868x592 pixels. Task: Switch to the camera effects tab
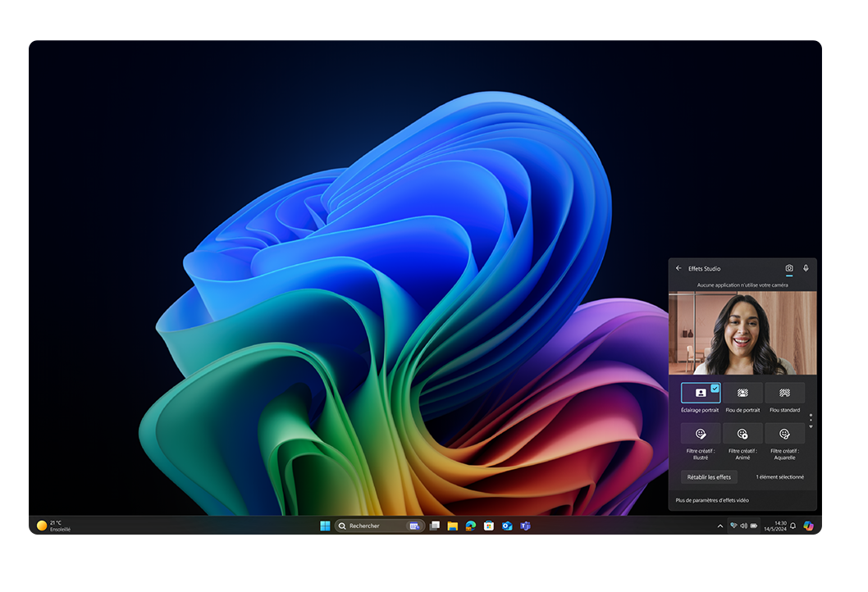tap(789, 268)
